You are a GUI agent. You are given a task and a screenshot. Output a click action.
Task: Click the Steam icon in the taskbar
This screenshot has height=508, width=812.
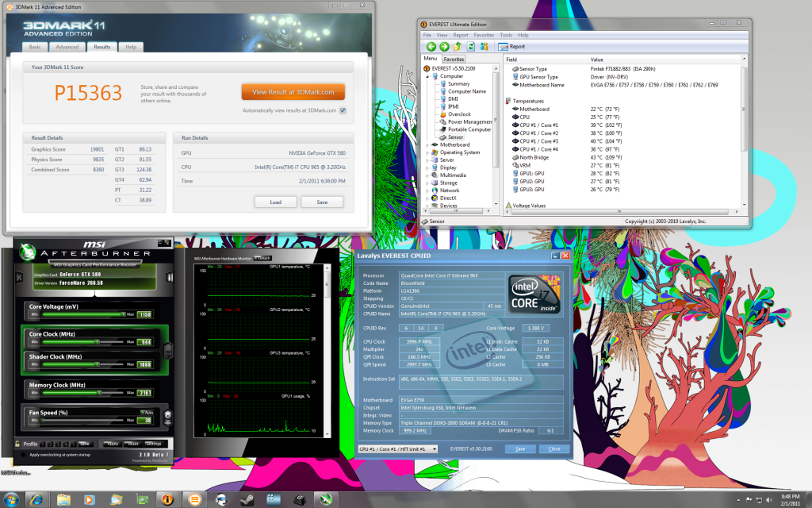click(247, 499)
